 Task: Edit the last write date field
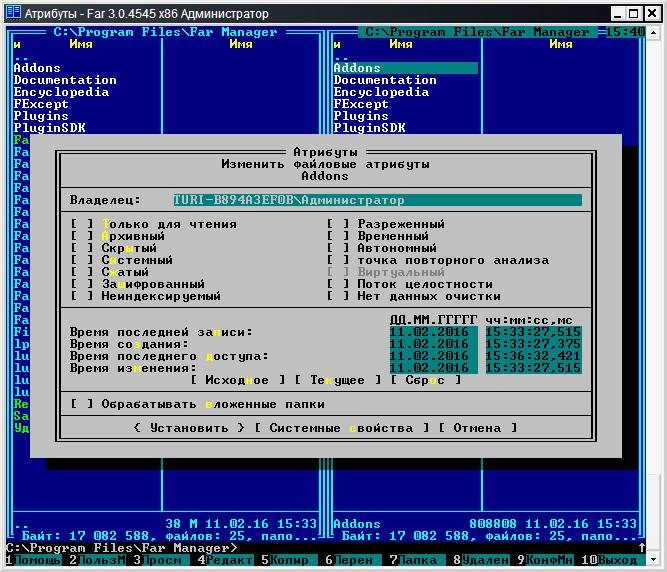(433, 332)
